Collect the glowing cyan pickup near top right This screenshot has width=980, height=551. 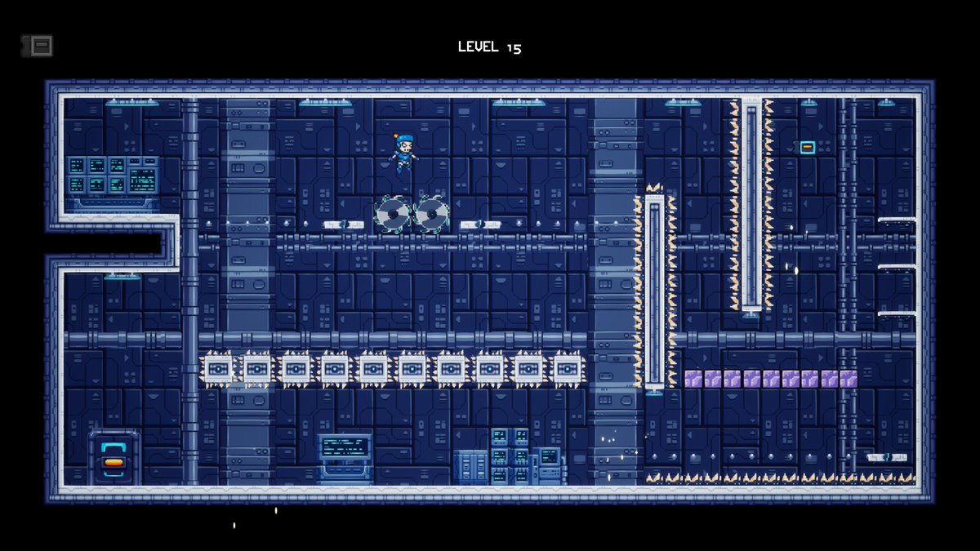(x=808, y=145)
